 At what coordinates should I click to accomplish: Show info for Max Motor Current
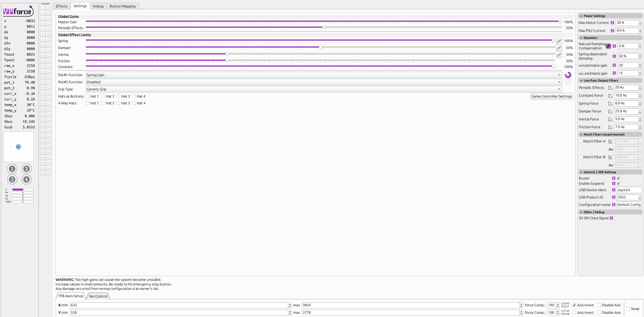[612, 23]
